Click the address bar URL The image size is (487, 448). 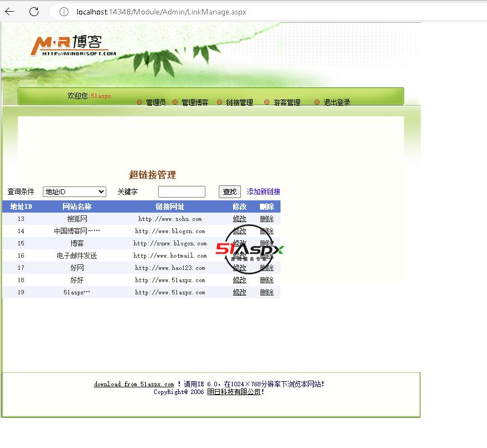click(161, 12)
